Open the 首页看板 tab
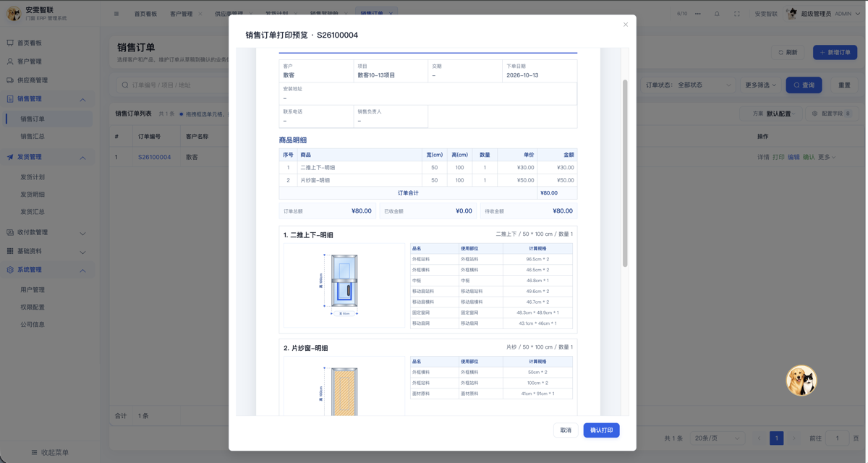The height and width of the screenshot is (463, 868). (145, 14)
